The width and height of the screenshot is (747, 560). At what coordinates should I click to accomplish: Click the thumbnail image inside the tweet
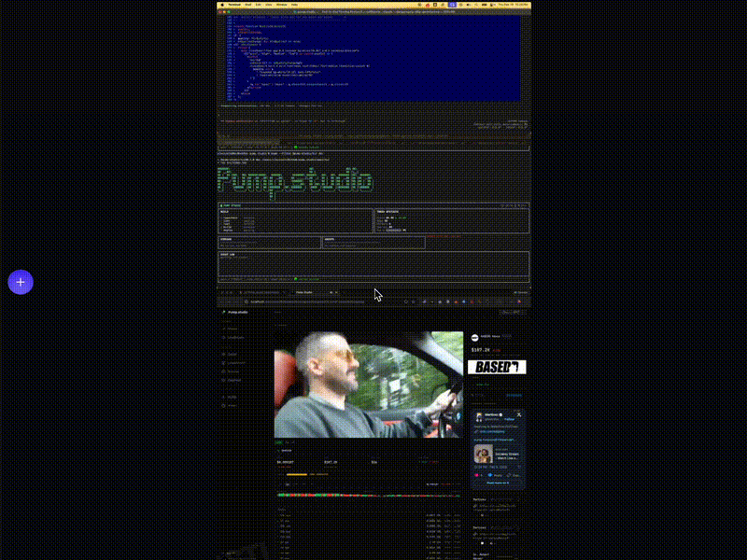click(x=483, y=455)
